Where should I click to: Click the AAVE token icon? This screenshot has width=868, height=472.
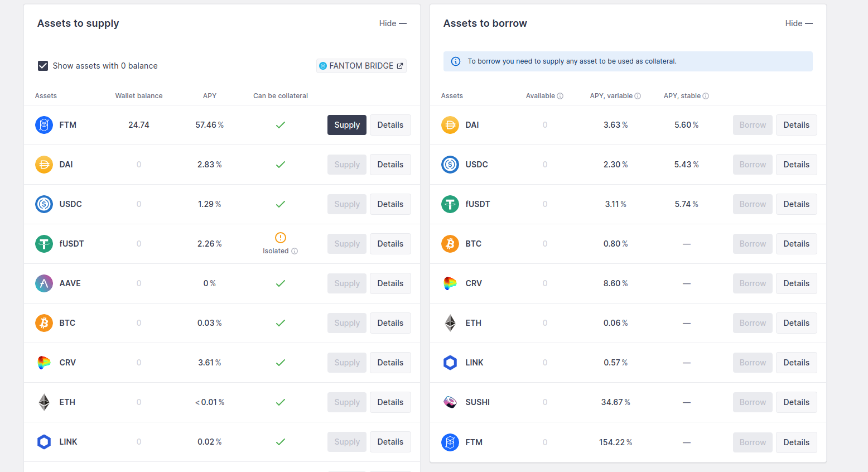coord(44,283)
